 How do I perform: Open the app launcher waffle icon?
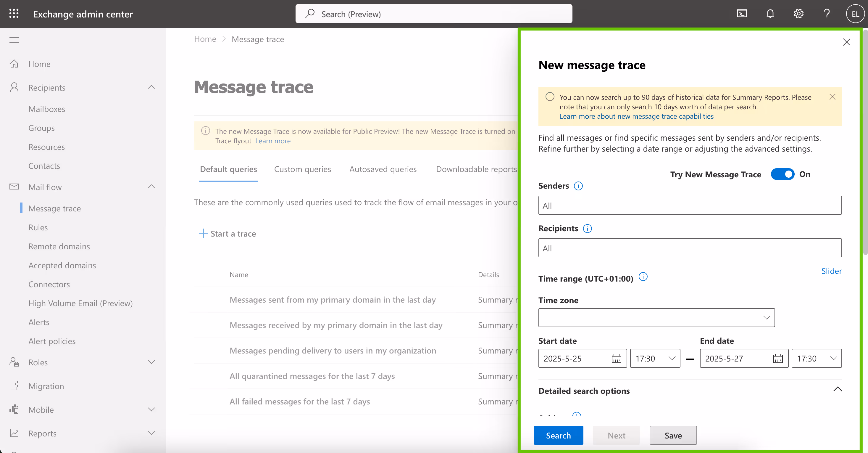[14, 14]
